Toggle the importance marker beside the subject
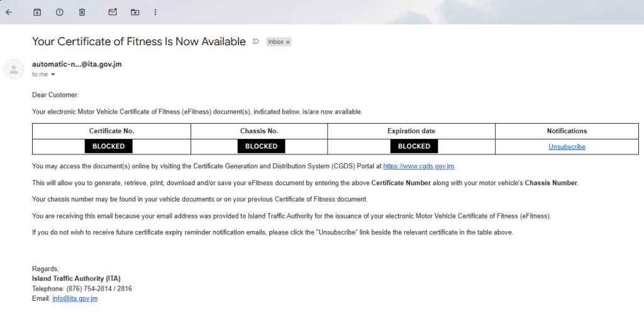Image resolution: width=644 pixels, height=319 pixels. point(255,41)
